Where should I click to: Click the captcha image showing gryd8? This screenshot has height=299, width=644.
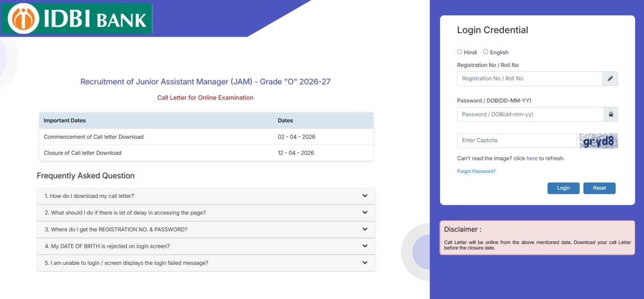(x=598, y=140)
